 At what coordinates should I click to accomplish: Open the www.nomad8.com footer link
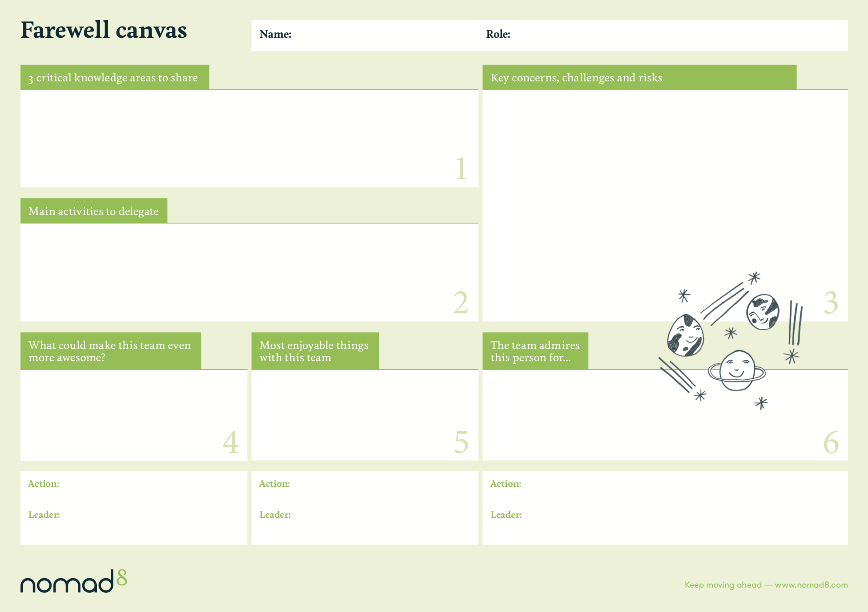tap(811, 585)
